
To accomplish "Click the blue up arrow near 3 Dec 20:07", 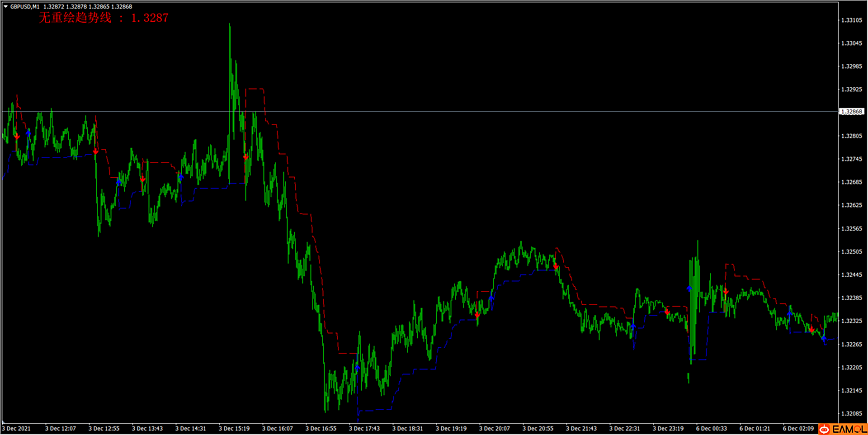I will tap(491, 298).
